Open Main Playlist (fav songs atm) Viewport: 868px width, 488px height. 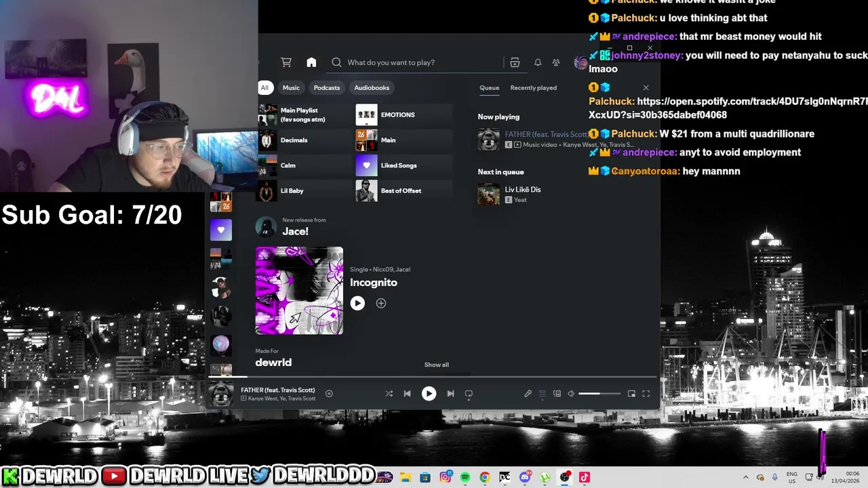[302, 115]
